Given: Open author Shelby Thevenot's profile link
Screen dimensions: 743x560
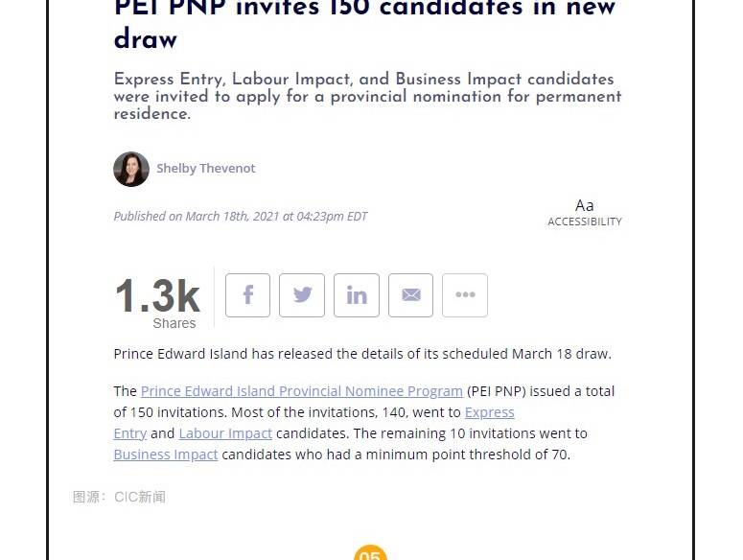Looking at the screenshot, I should click(206, 169).
